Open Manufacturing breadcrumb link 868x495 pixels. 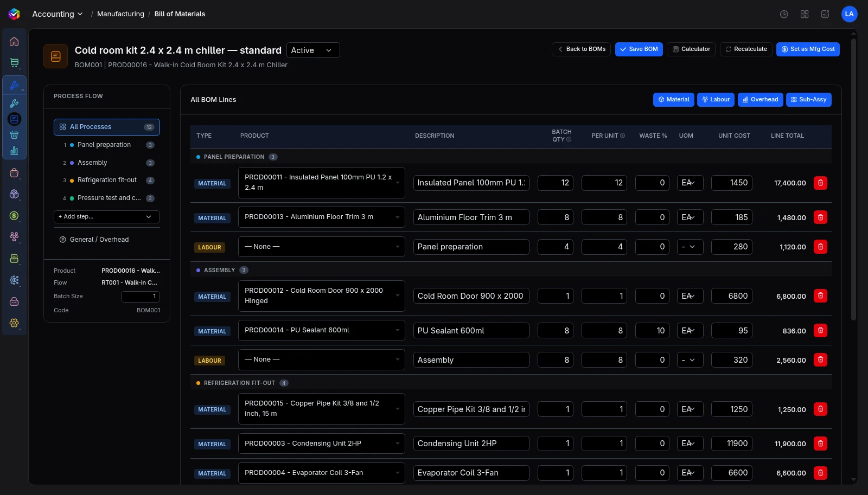point(120,14)
